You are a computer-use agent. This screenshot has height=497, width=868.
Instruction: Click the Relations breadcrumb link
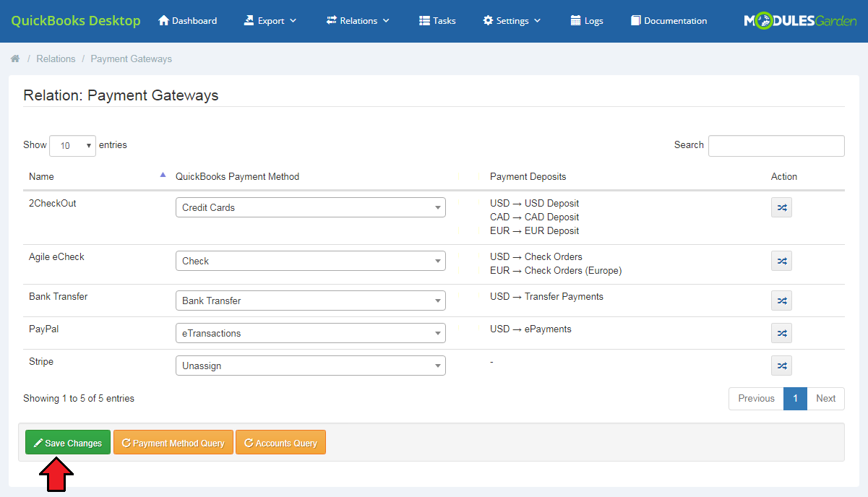pos(56,59)
